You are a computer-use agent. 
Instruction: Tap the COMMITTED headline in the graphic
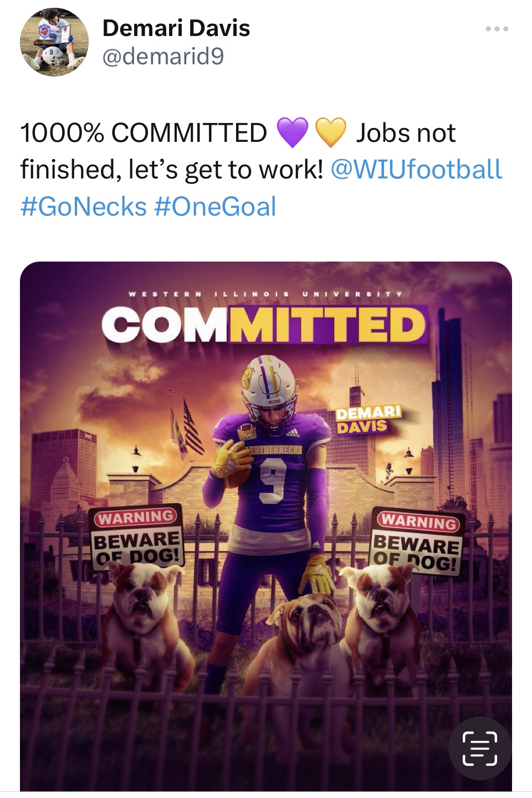point(264,325)
